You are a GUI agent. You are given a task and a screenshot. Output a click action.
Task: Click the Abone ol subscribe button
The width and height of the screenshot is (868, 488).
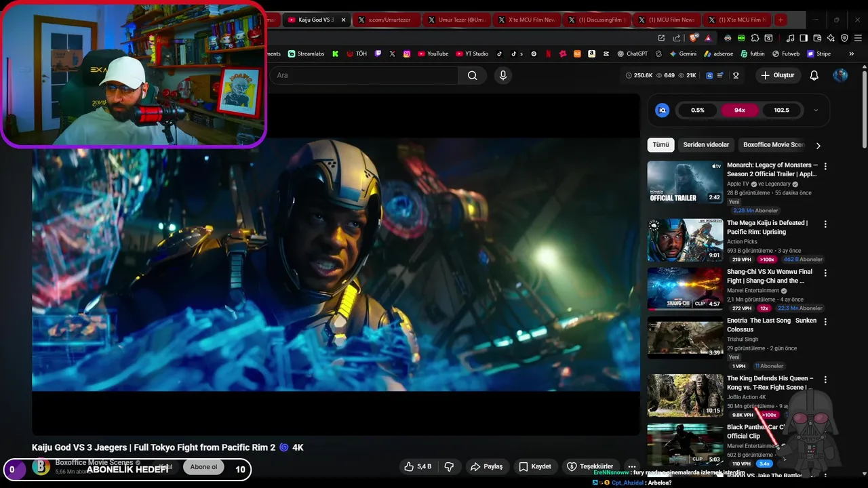coord(203,467)
